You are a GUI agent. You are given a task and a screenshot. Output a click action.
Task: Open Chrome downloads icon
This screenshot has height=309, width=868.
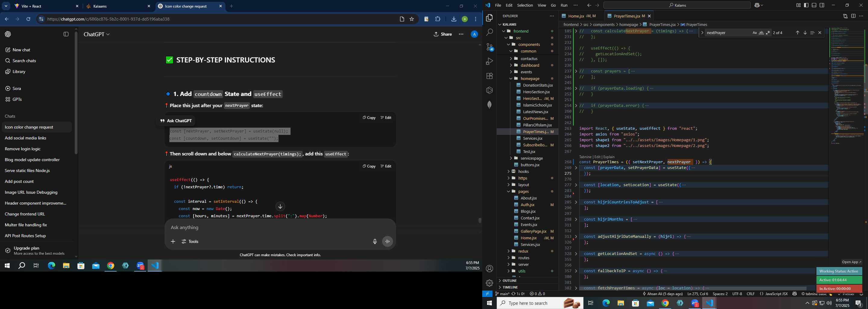[454, 19]
